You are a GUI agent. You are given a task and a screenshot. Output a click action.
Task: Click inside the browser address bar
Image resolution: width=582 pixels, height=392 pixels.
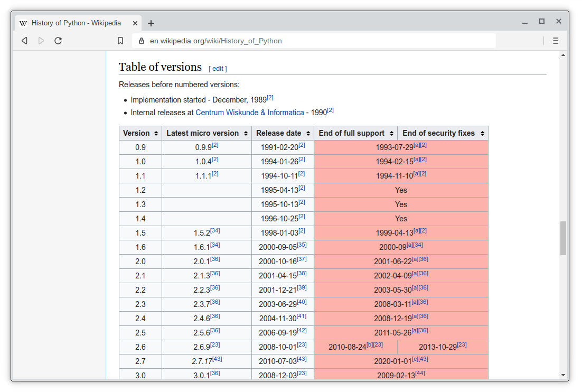point(317,41)
